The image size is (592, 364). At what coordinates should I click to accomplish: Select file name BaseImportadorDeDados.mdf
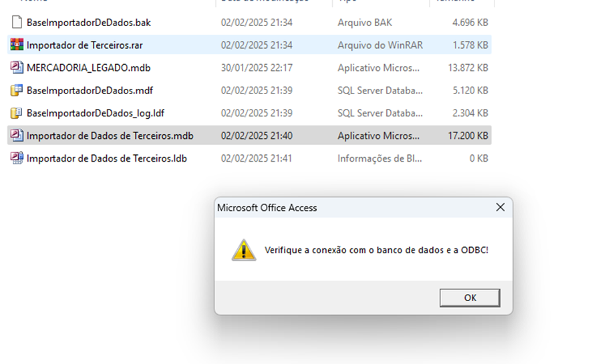tap(90, 91)
